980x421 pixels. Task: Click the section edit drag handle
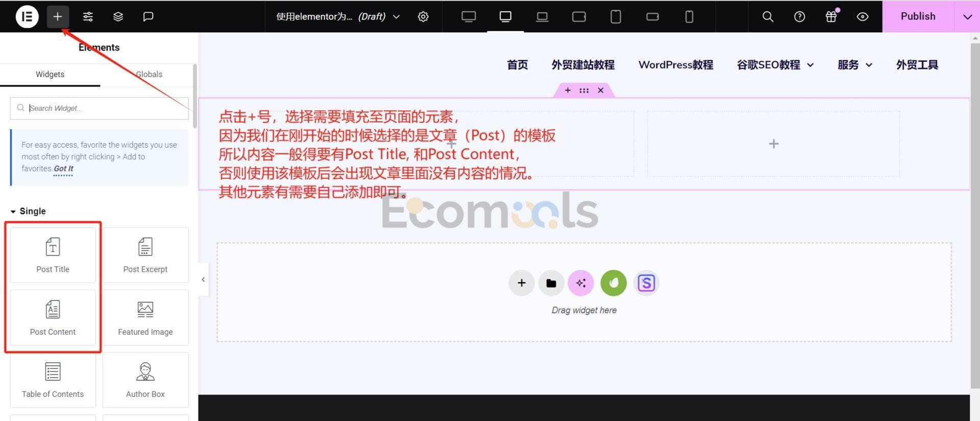584,90
